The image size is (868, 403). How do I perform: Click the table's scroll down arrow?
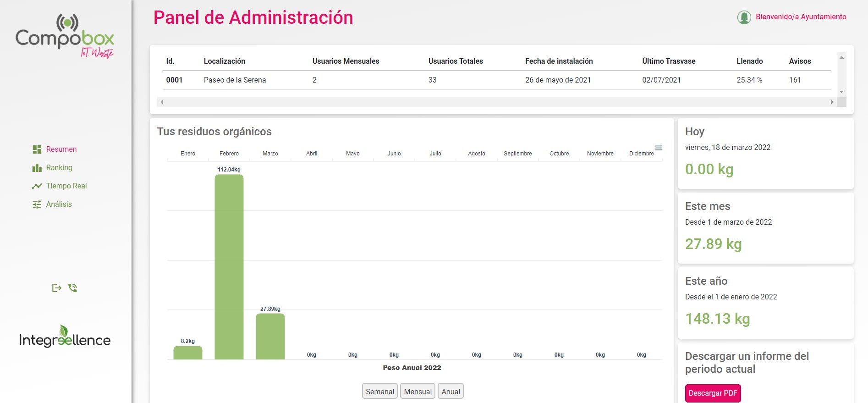841,92
